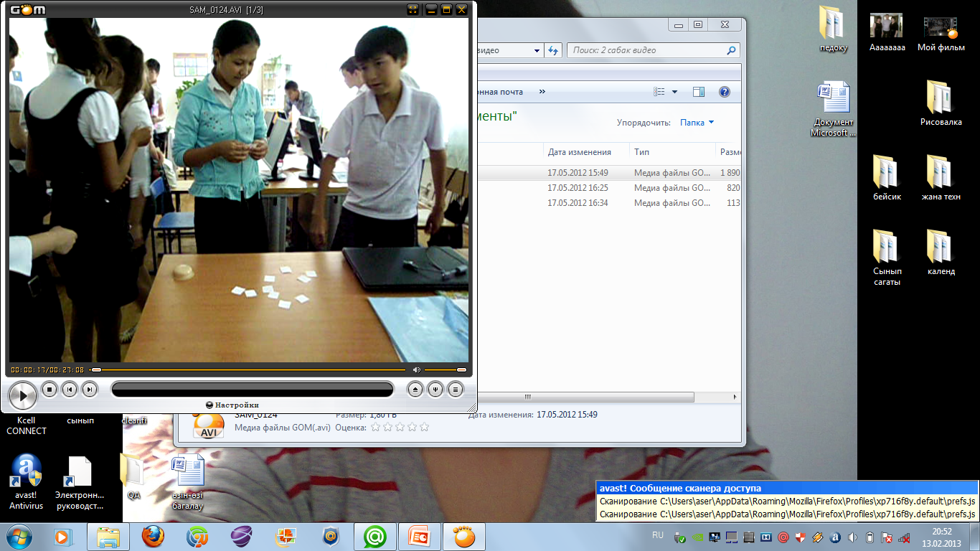Open system tray volume icon

pyautogui.click(x=852, y=537)
